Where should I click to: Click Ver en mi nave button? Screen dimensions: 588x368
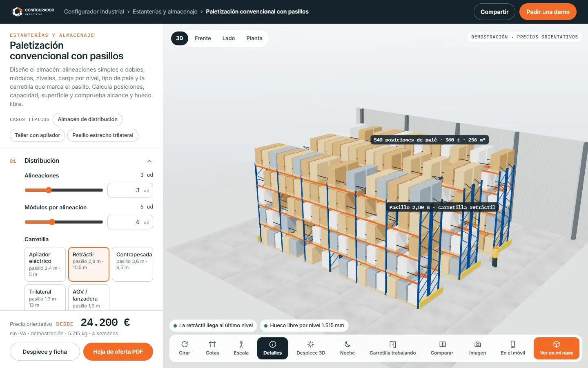(557, 348)
